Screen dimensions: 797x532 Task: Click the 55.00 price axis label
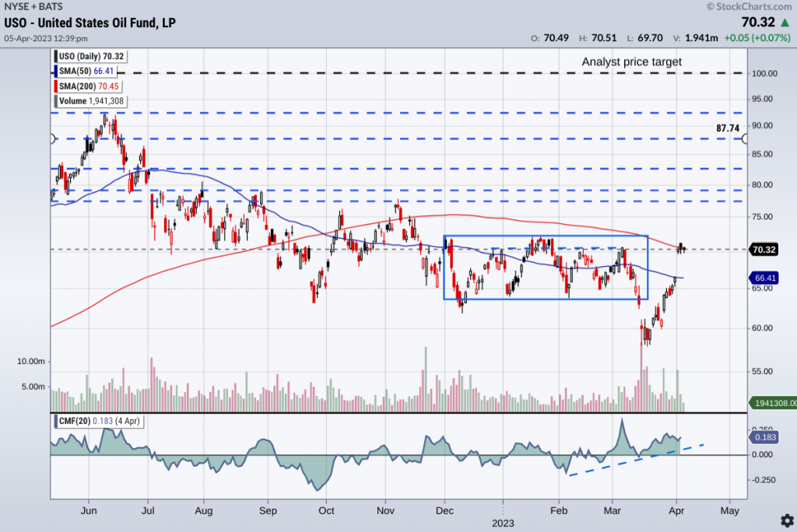point(763,372)
